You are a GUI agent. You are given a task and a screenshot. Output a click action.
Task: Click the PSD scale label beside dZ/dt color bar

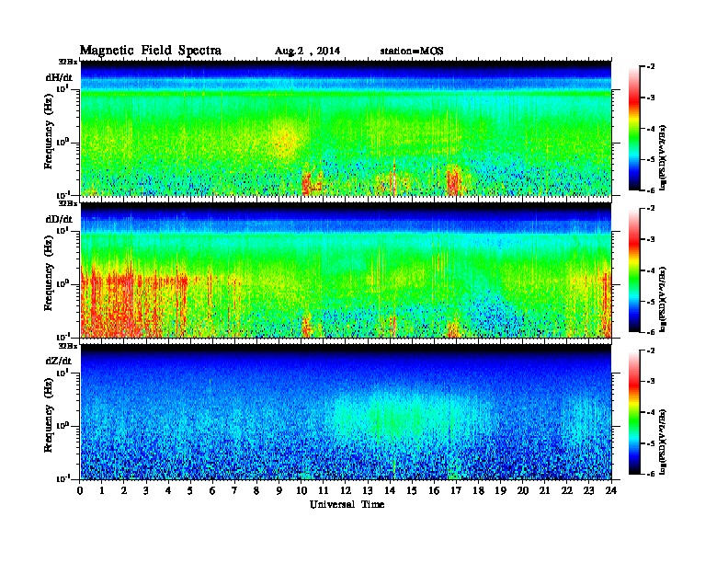tap(663, 442)
